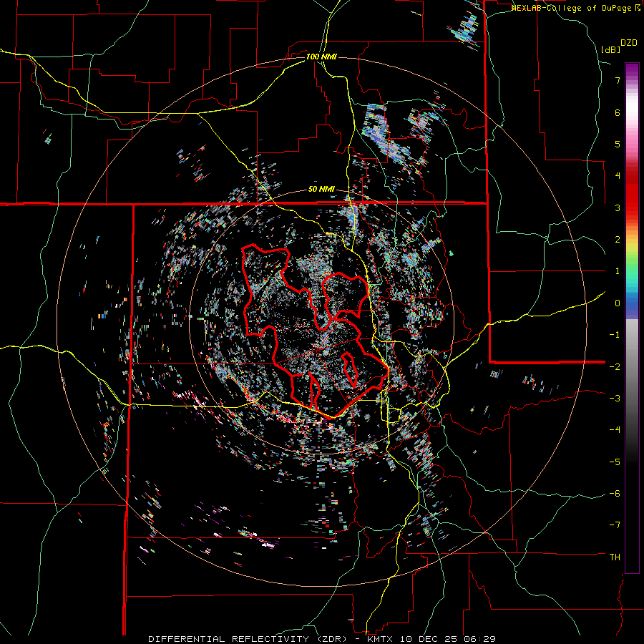This screenshot has width=644, height=644.
Task: Click the "-4" value on the color scale
Action: point(615,429)
